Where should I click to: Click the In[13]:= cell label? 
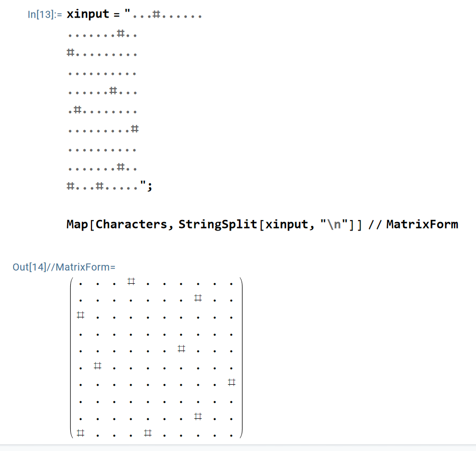(45, 15)
